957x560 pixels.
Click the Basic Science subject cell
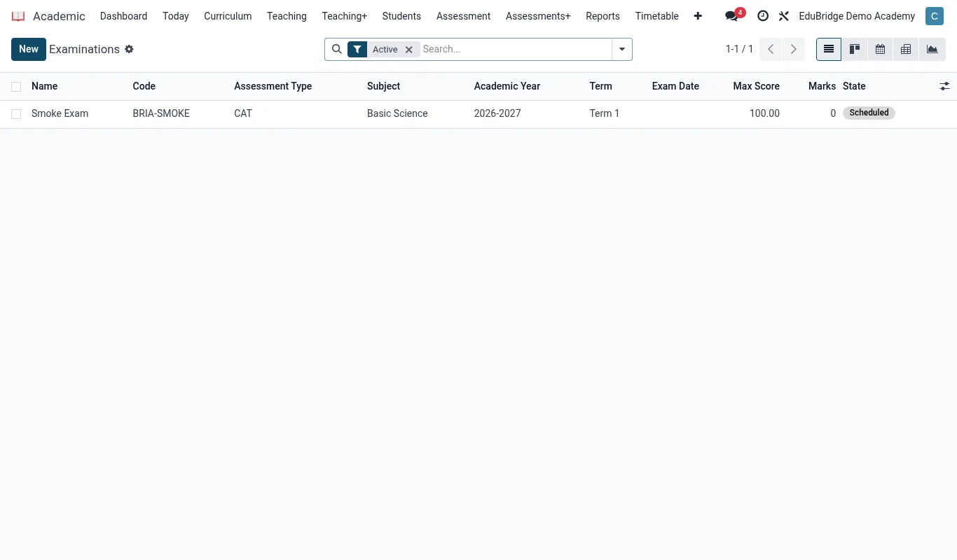[x=397, y=113]
